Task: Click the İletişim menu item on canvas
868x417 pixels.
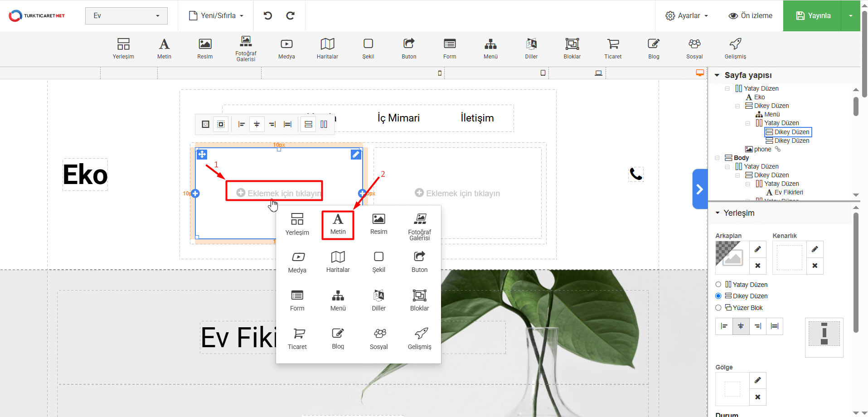Action: [477, 118]
